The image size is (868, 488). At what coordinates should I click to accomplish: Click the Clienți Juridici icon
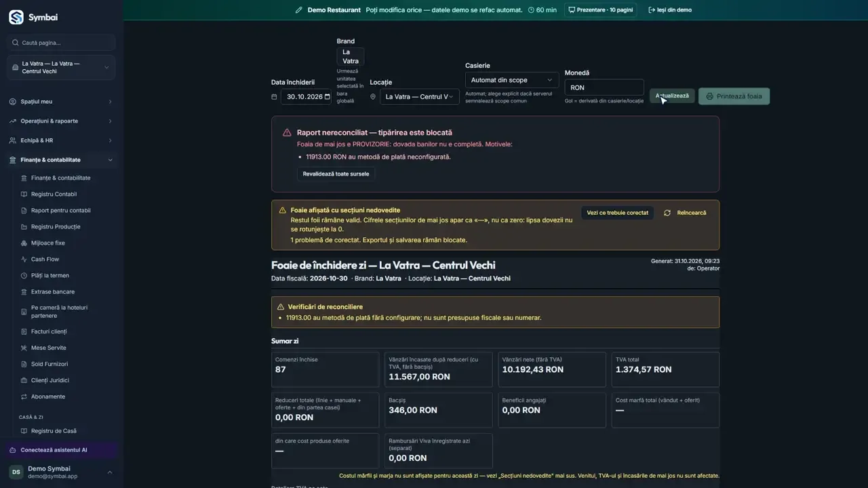tap(24, 381)
